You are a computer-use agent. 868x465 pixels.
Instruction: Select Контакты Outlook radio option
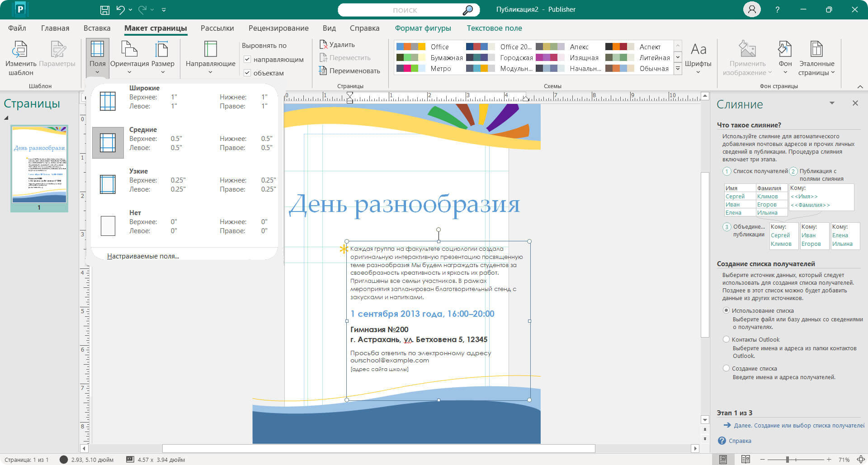pyautogui.click(x=726, y=339)
